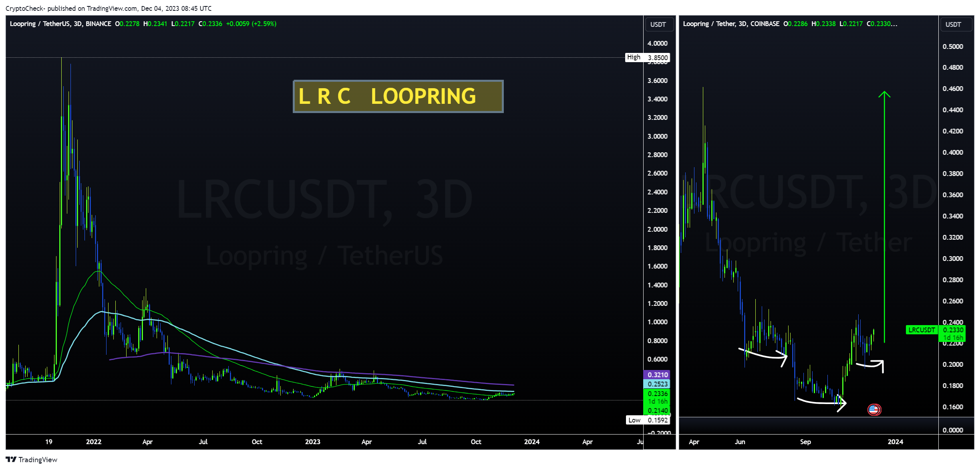Click the 1d 16h countdown under 0.2336
The width and height of the screenshot is (980, 469).
point(658,402)
